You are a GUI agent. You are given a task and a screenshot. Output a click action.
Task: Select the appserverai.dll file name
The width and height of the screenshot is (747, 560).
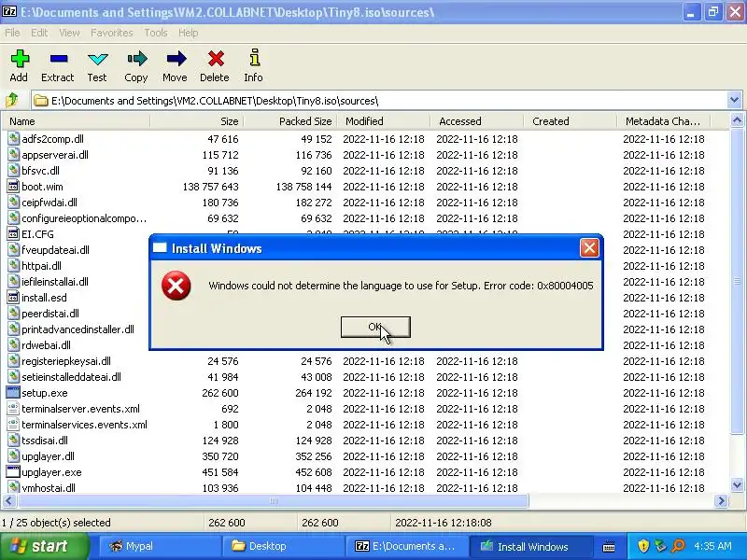(x=55, y=155)
